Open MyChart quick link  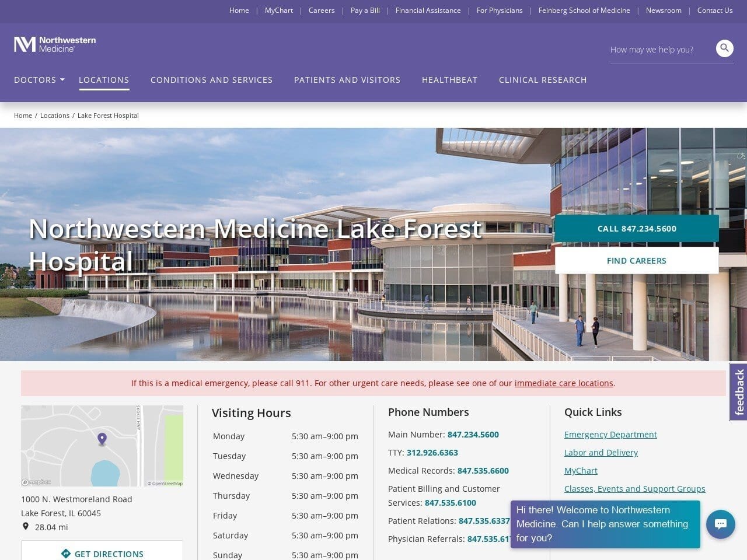(581, 471)
